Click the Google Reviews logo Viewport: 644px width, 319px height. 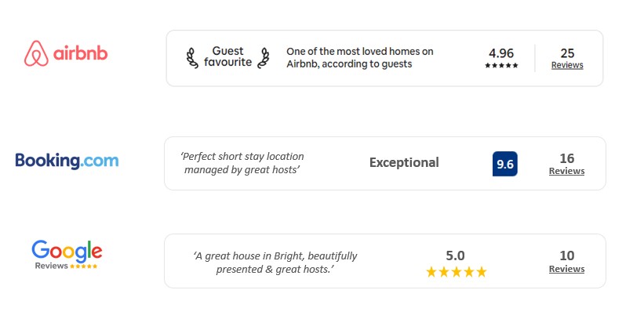[67, 255]
